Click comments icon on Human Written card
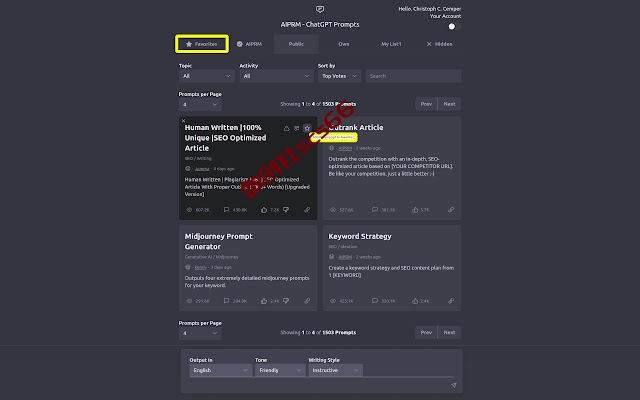This screenshot has width=640, height=400. pos(227,210)
